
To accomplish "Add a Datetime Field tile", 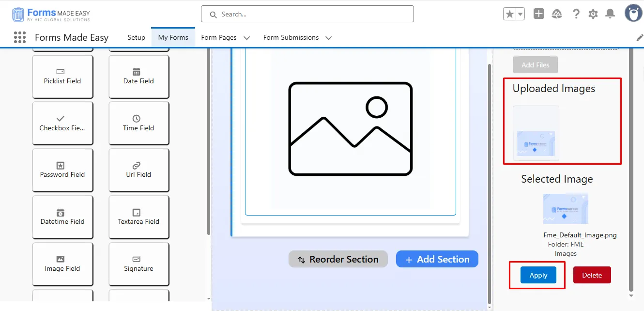I will (62, 217).
